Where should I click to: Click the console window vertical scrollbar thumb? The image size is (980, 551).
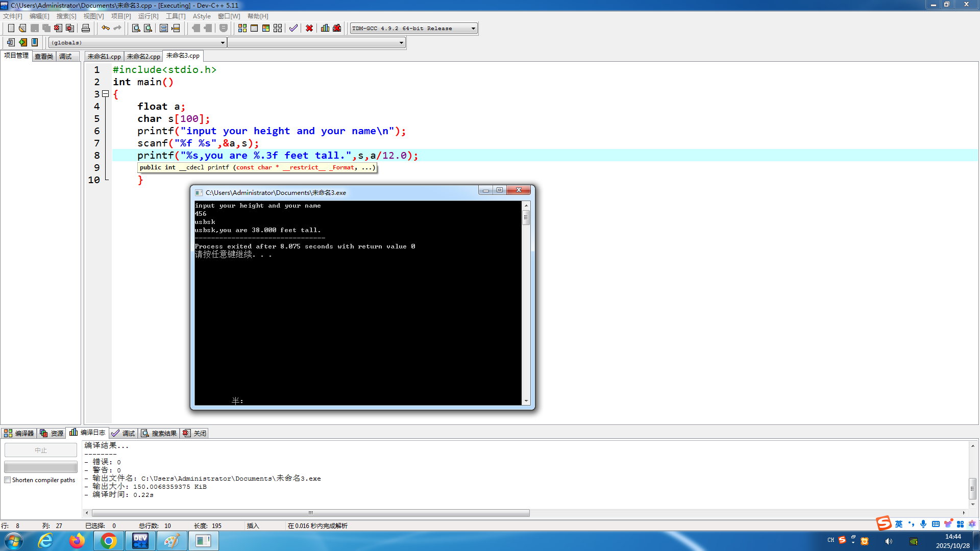point(526,218)
